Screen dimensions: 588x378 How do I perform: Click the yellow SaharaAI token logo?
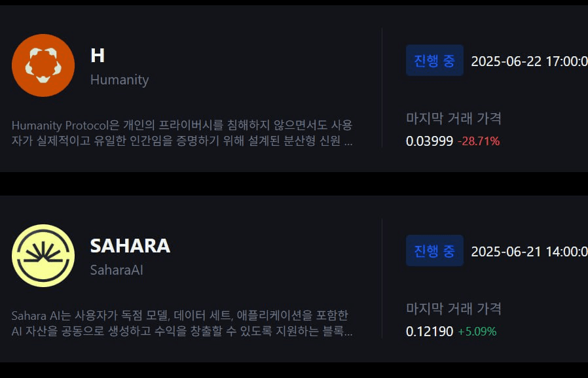[x=43, y=256]
